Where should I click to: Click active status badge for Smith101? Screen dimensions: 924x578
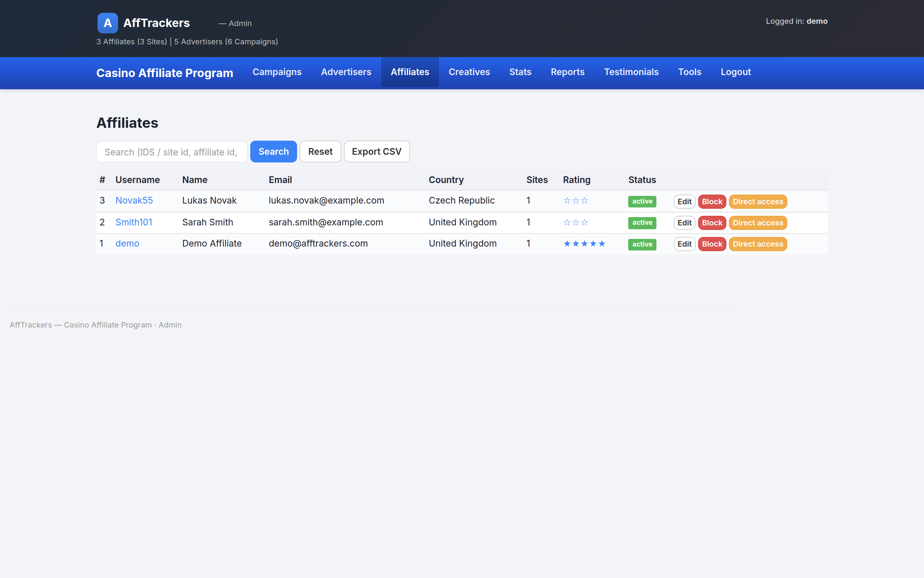pos(642,223)
